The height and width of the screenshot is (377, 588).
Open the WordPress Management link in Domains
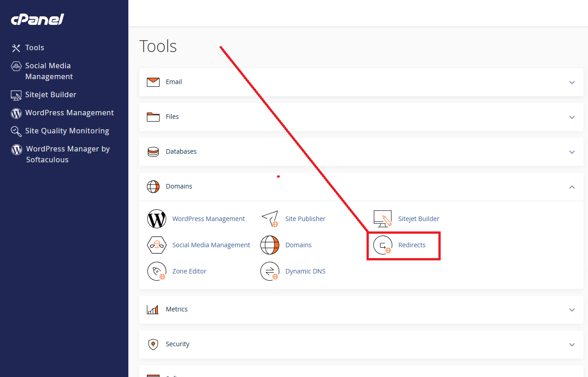click(208, 219)
